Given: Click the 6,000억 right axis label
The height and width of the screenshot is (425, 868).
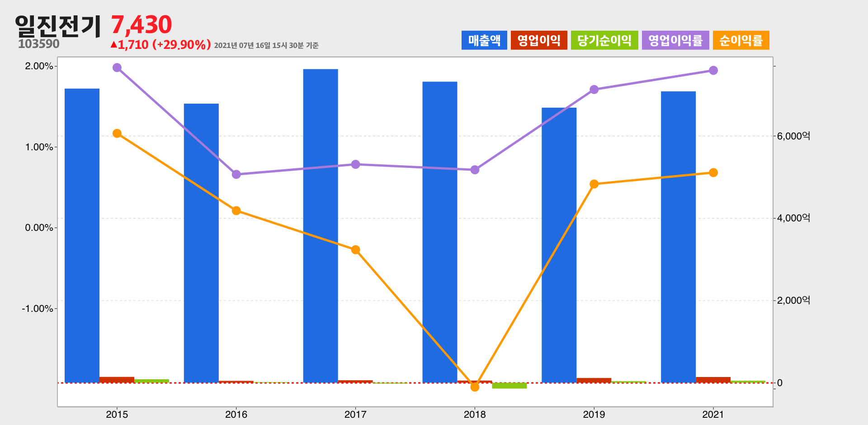Looking at the screenshot, I should (x=794, y=136).
